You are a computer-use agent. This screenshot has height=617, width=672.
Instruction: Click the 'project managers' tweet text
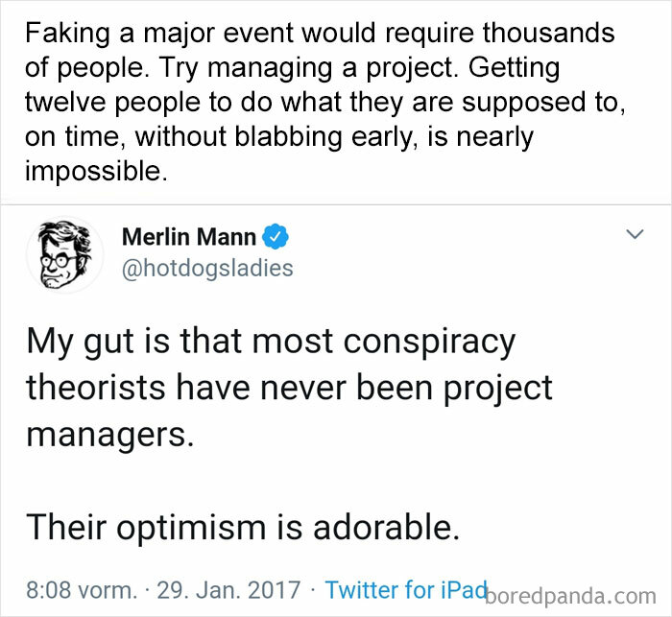click(x=289, y=411)
